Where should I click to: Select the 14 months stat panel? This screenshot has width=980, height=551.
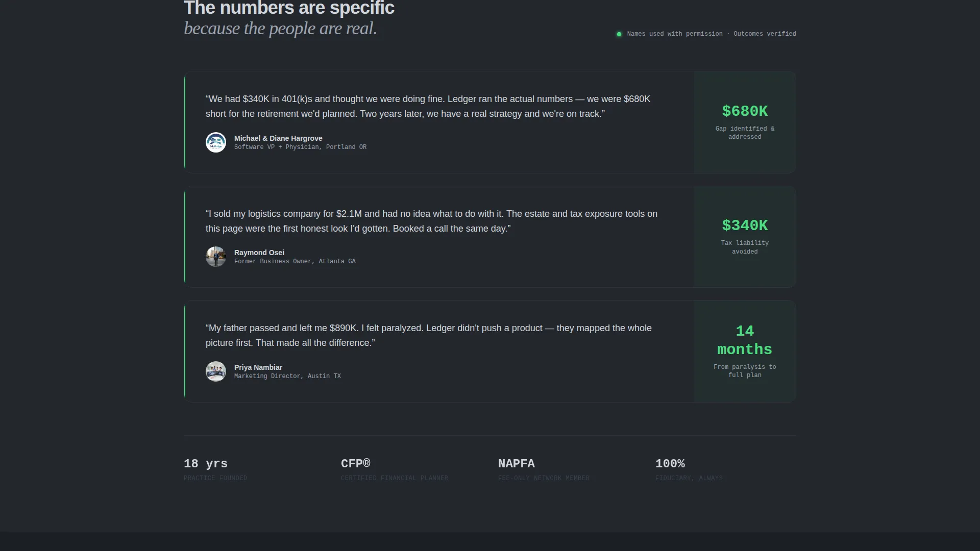745,352
